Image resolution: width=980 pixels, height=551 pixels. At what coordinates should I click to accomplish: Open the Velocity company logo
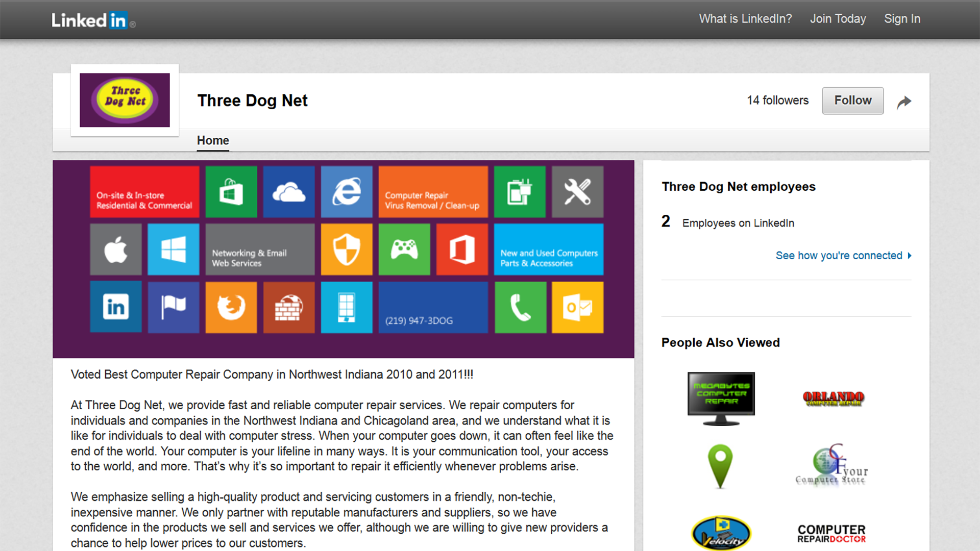coord(721,533)
